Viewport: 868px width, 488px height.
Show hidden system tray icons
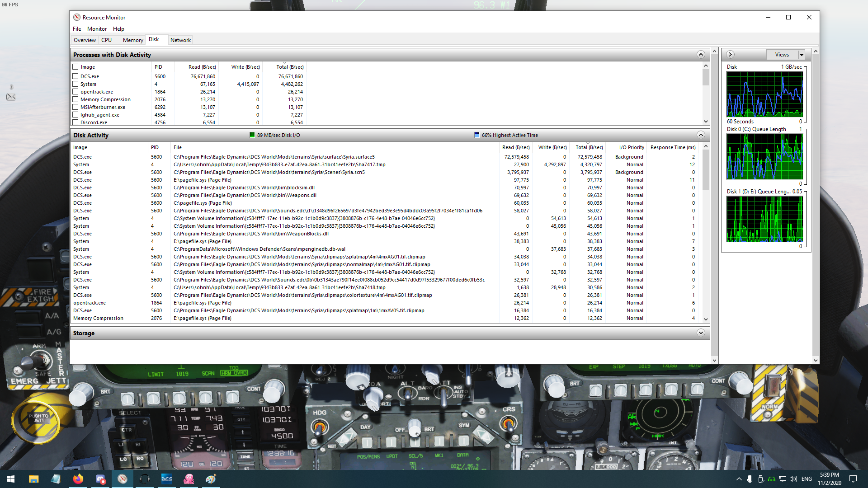739,479
